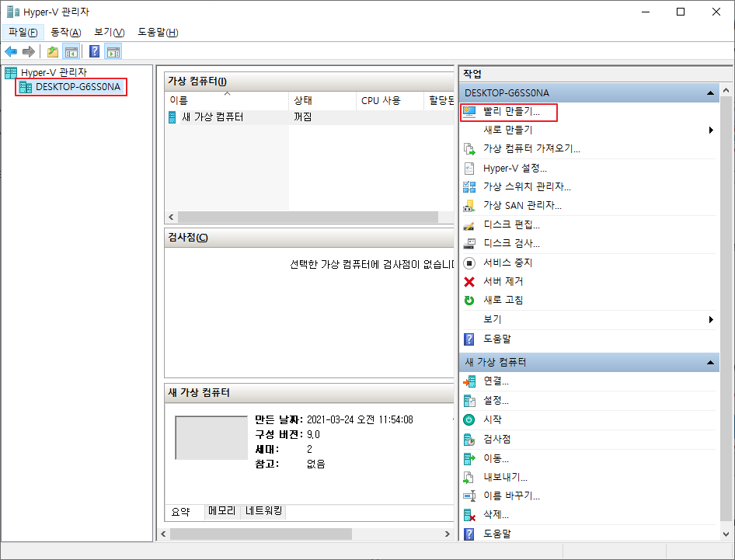Collapse the 새 가상 컴퓨터 actions section

[x=710, y=362]
